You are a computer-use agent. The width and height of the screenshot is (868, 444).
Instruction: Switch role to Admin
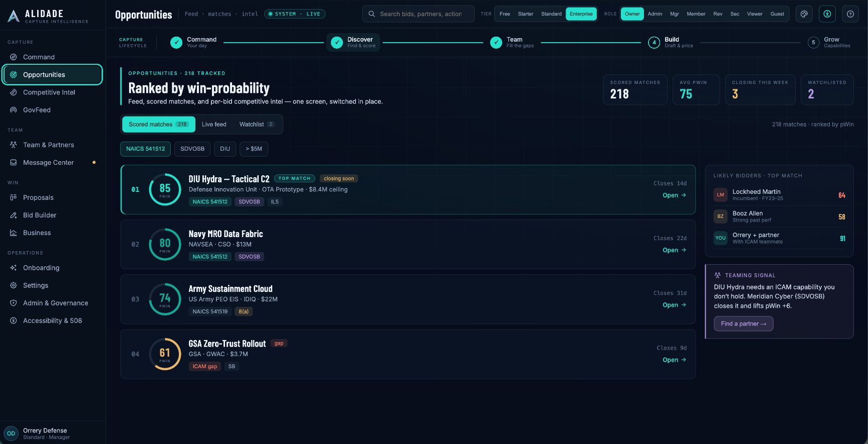[x=655, y=14]
